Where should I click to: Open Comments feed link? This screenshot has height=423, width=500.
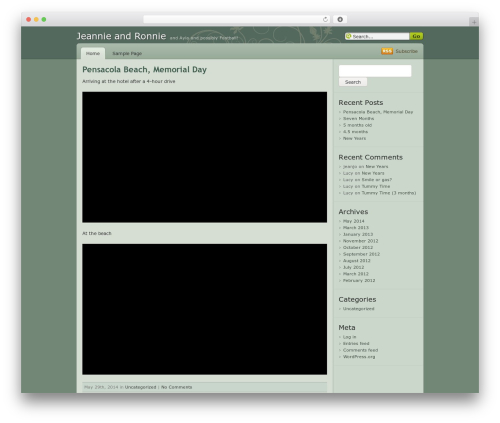(x=360, y=350)
